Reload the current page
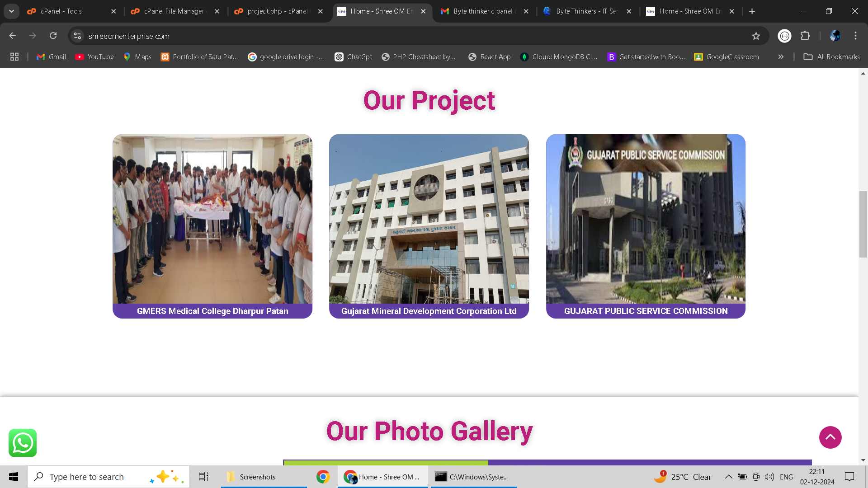The height and width of the screenshot is (488, 868). point(53,36)
